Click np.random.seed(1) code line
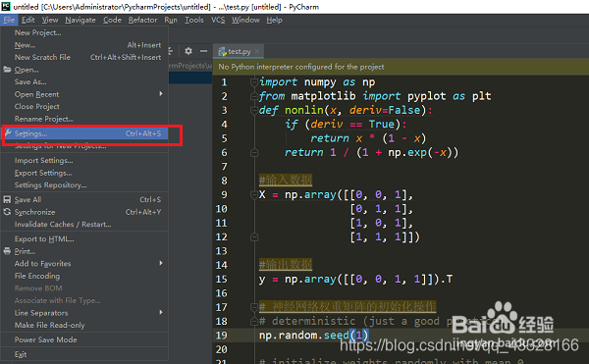This screenshot has height=364, width=589. pos(314,336)
